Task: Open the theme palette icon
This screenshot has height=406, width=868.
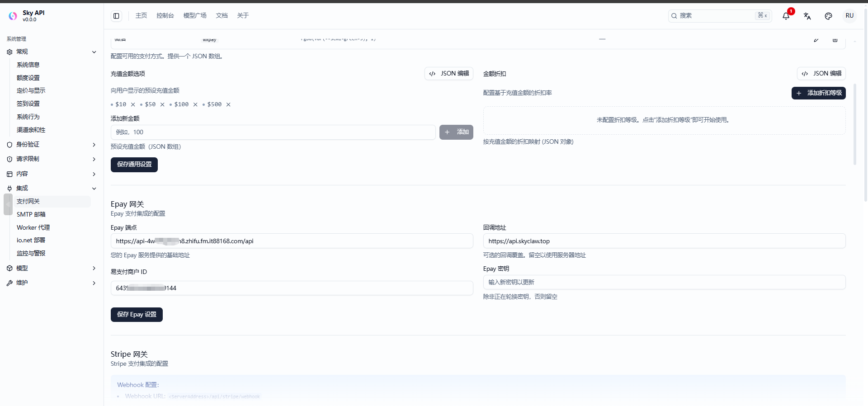Action: click(828, 16)
